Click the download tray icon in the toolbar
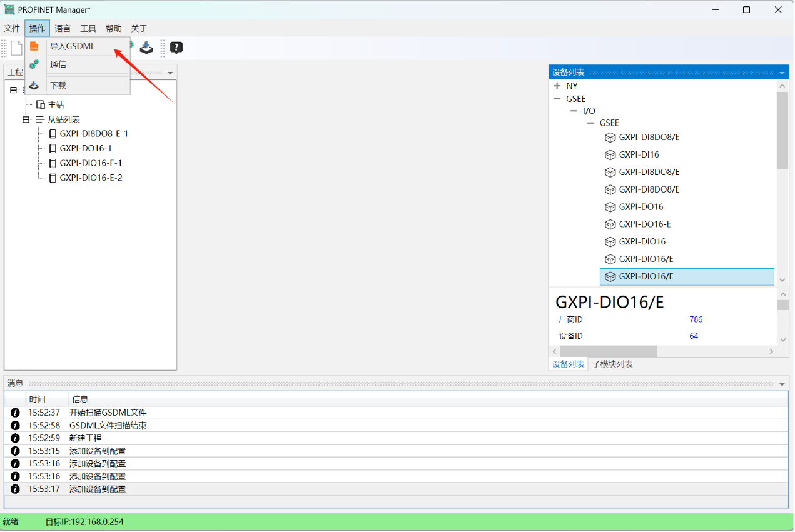 coord(146,48)
